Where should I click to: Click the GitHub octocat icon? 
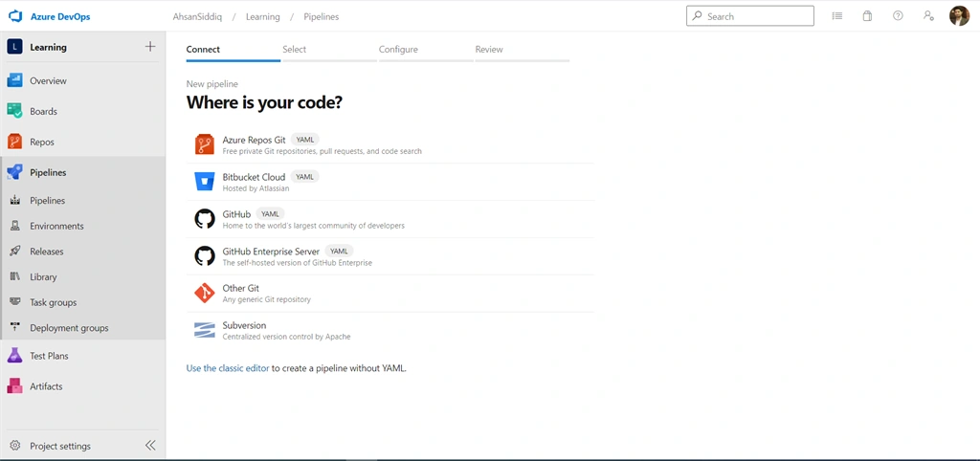(x=205, y=219)
